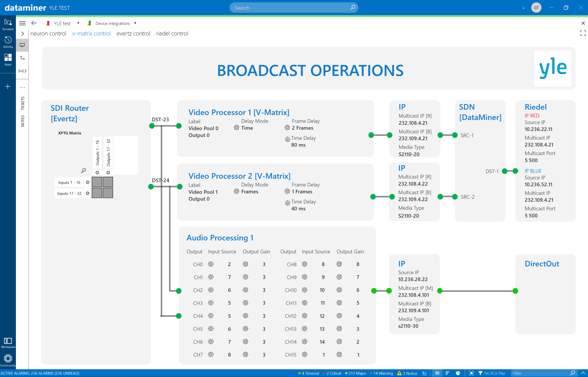Screen dimensions: 588x377
Task: Select the Outputs 17 - 32 radio circle
Action: [x=108, y=173]
